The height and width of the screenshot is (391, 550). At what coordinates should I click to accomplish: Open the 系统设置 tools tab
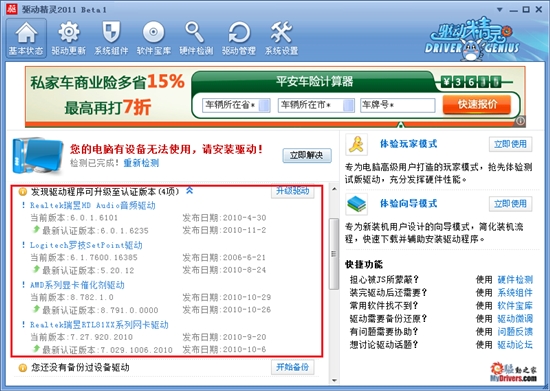click(281, 38)
